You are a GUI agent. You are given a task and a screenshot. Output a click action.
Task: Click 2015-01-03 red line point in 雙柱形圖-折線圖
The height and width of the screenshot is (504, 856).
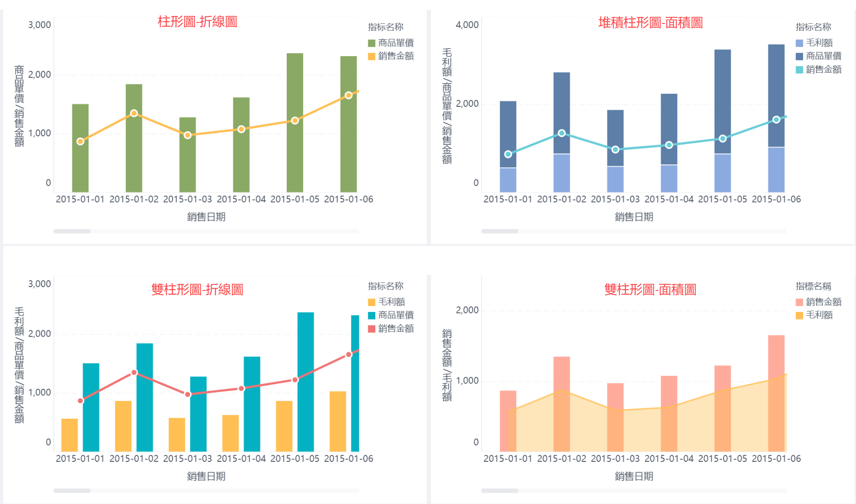pos(187,394)
